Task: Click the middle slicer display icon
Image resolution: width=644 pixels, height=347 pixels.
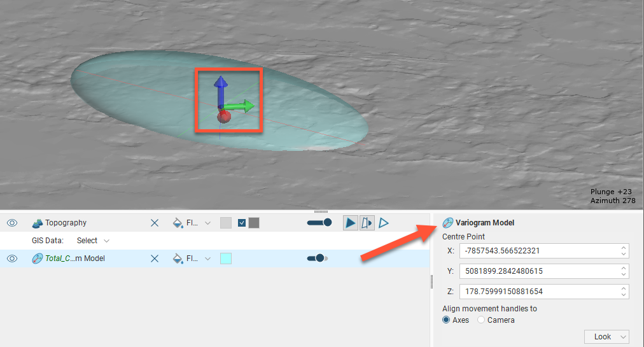Action: tap(367, 223)
